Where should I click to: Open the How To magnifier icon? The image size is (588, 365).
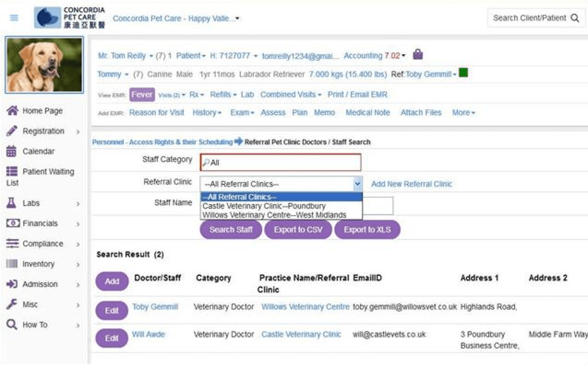[x=12, y=325]
